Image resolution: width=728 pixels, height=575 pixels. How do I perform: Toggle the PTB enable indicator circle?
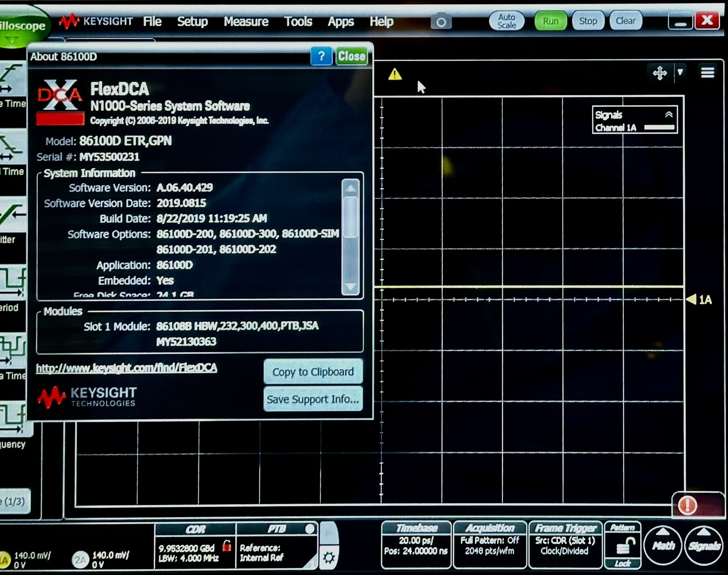tap(311, 529)
